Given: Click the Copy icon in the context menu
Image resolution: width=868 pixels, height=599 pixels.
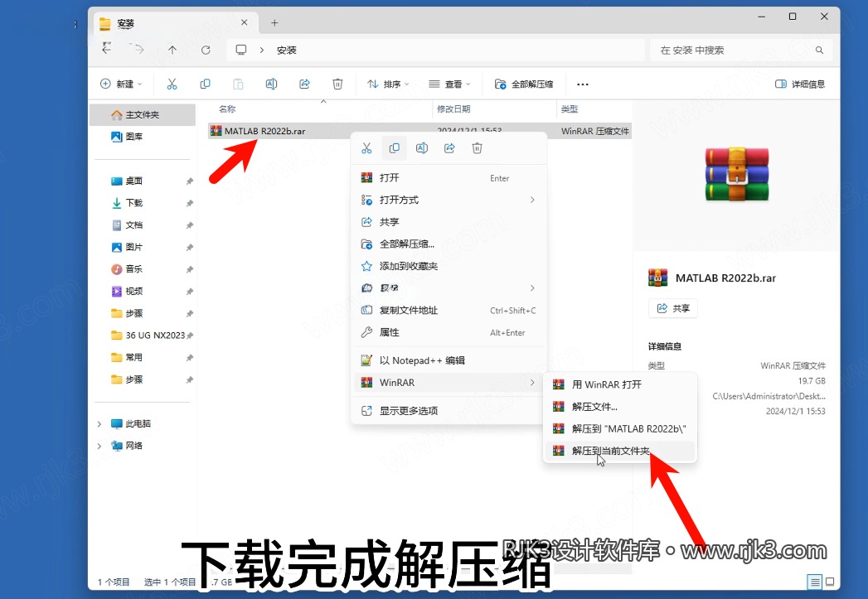Looking at the screenshot, I should point(394,148).
